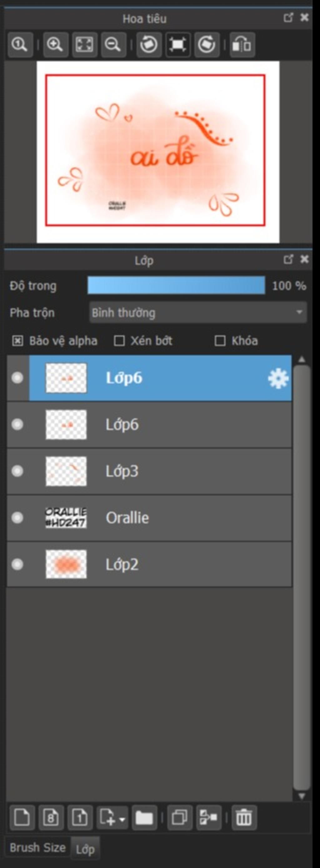Image resolution: width=320 pixels, height=868 pixels.
Task: Enable the Xén bớt checkbox
Action: coord(119,341)
